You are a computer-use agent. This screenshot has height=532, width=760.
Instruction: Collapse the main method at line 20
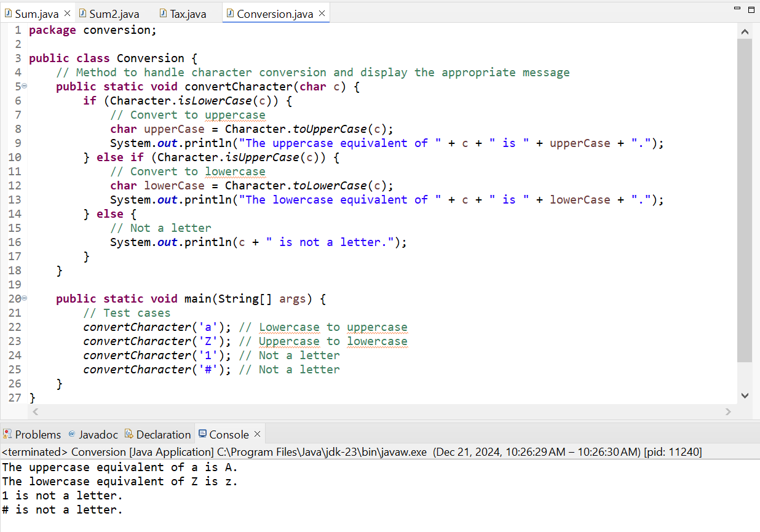point(24,299)
